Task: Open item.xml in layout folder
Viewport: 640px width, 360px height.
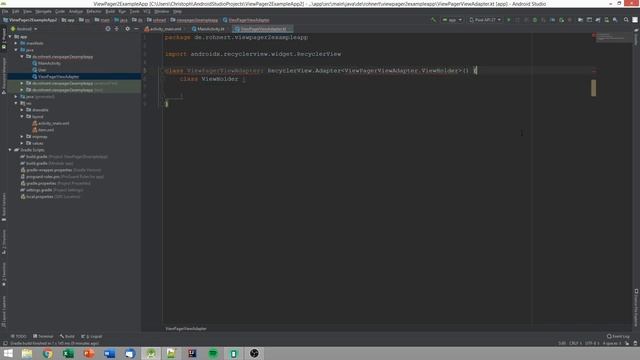Action: point(43,130)
